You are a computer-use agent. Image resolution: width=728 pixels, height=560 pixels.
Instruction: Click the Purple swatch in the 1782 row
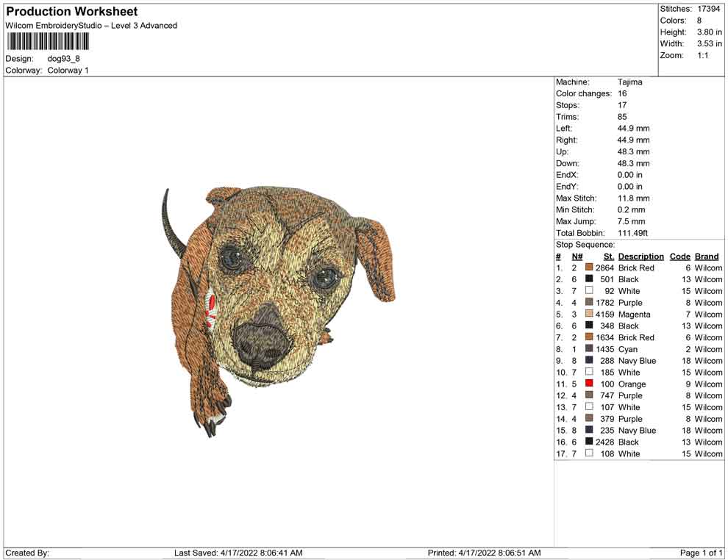pyautogui.click(x=589, y=302)
